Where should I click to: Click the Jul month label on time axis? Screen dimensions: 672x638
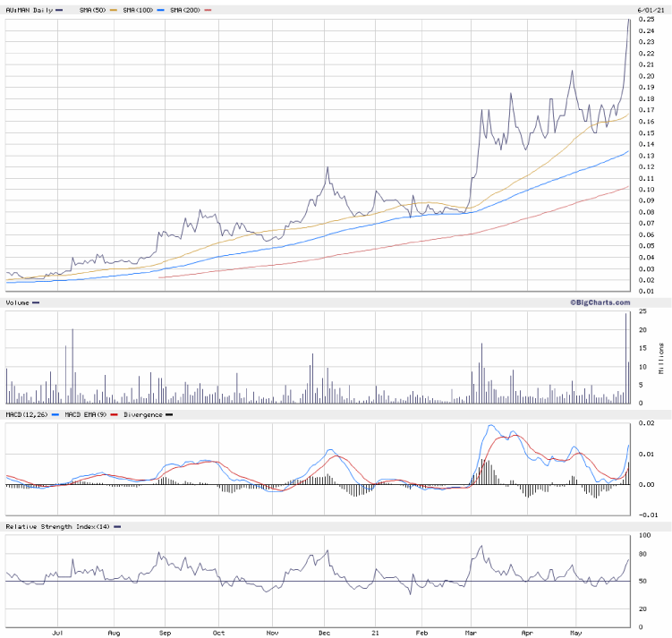(56, 631)
